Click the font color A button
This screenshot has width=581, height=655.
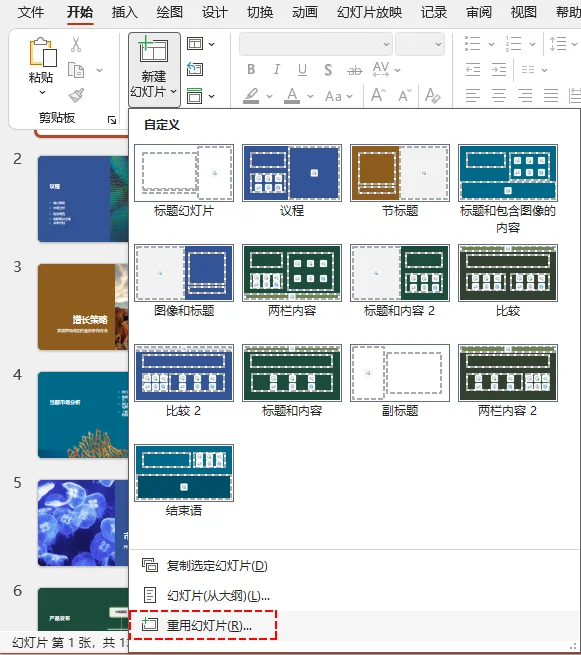pos(292,96)
